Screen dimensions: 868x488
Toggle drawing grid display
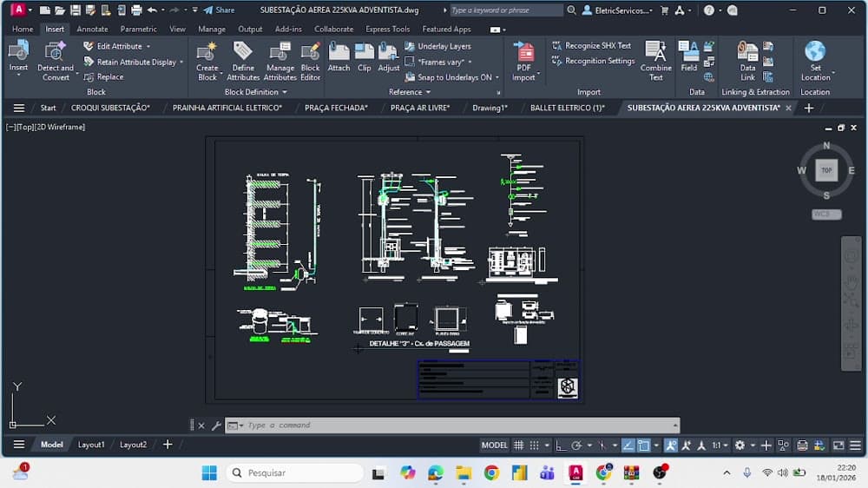519,445
